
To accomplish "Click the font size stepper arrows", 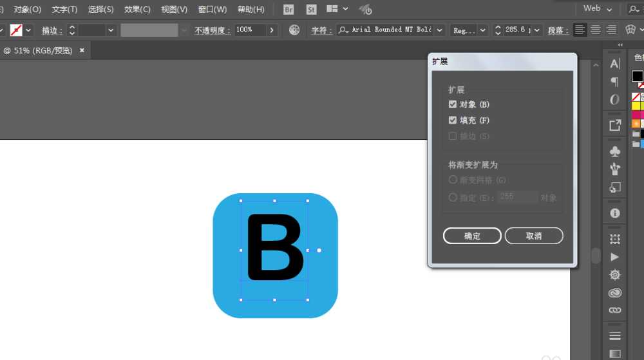I will click(498, 30).
